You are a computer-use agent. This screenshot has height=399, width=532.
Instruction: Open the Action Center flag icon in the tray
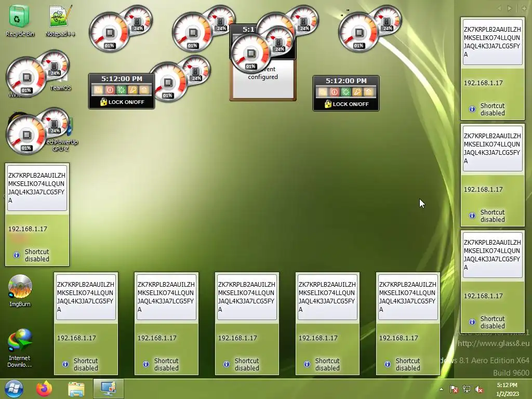tap(454, 389)
